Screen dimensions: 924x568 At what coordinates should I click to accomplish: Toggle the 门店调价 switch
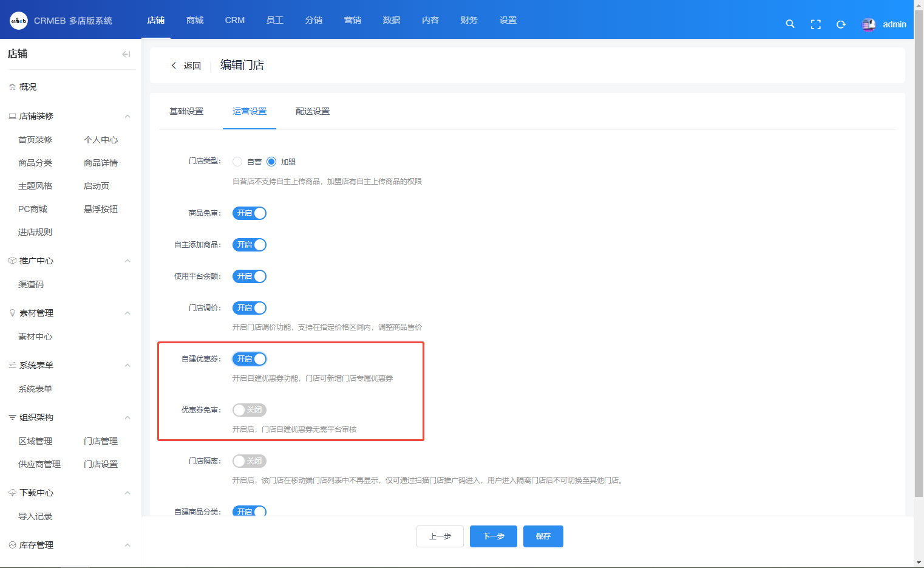250,308
